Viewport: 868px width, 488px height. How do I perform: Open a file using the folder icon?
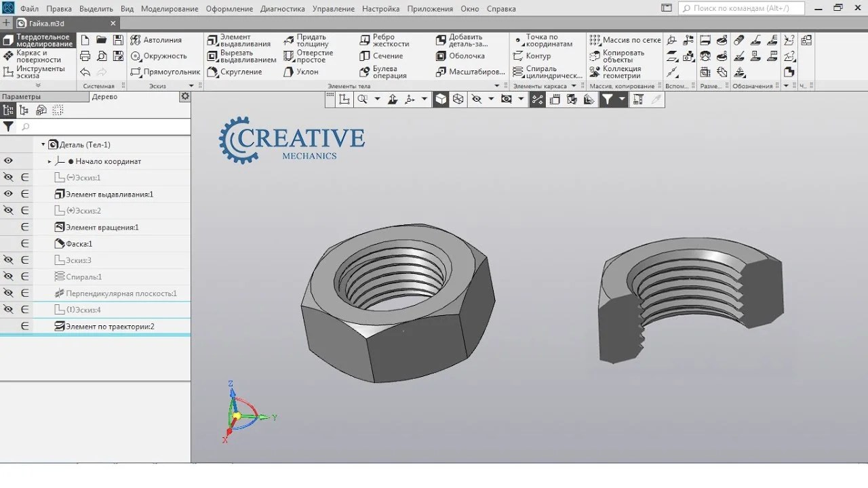pos(102,40)
